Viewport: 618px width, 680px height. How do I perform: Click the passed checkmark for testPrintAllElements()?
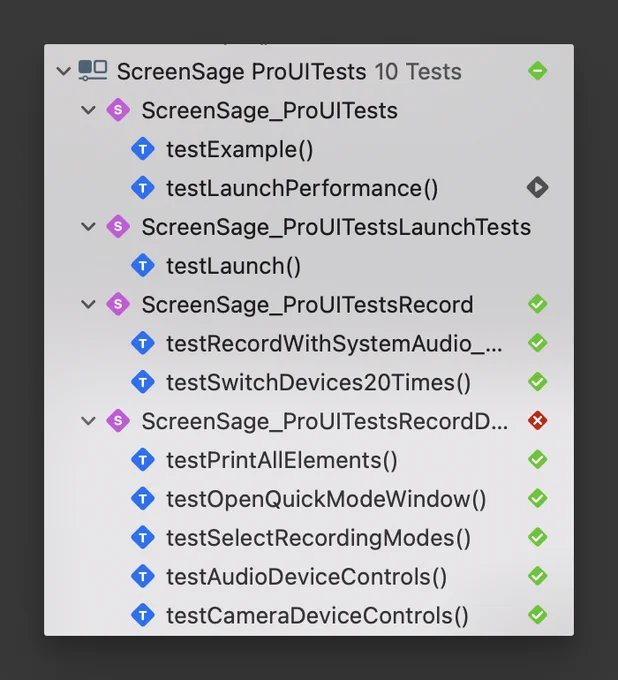(538, 460)
